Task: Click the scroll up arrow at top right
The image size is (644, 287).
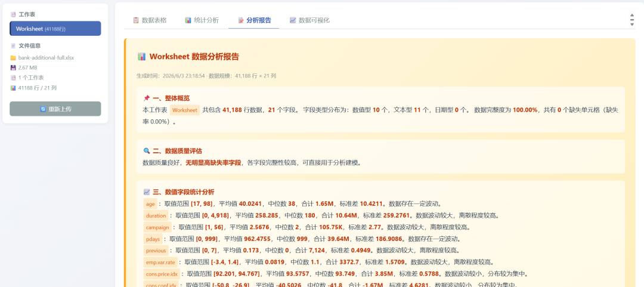Action: pyautogui.click(x=632, y=16)
